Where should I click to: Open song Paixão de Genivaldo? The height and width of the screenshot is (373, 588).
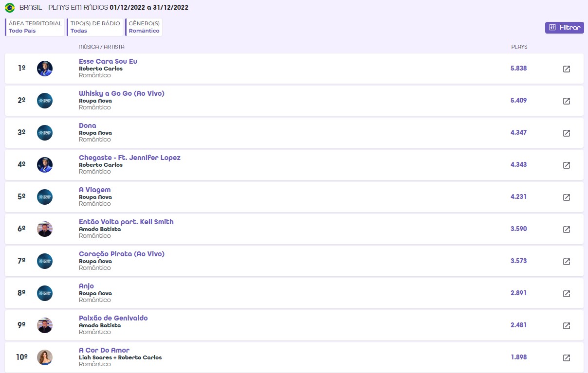tap(113, 318)
